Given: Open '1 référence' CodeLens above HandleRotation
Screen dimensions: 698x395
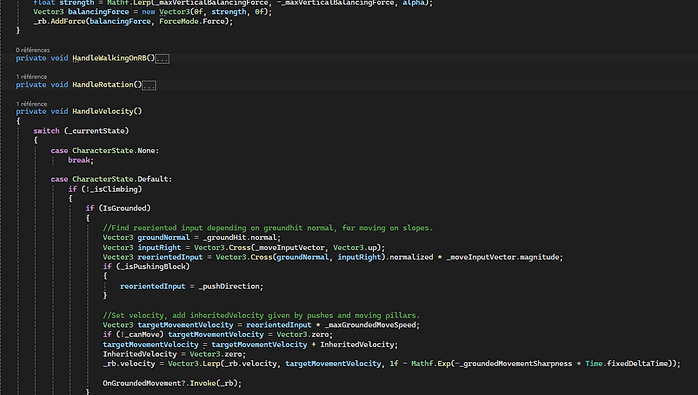Looking at the screenshot, I should click(31, 77).
